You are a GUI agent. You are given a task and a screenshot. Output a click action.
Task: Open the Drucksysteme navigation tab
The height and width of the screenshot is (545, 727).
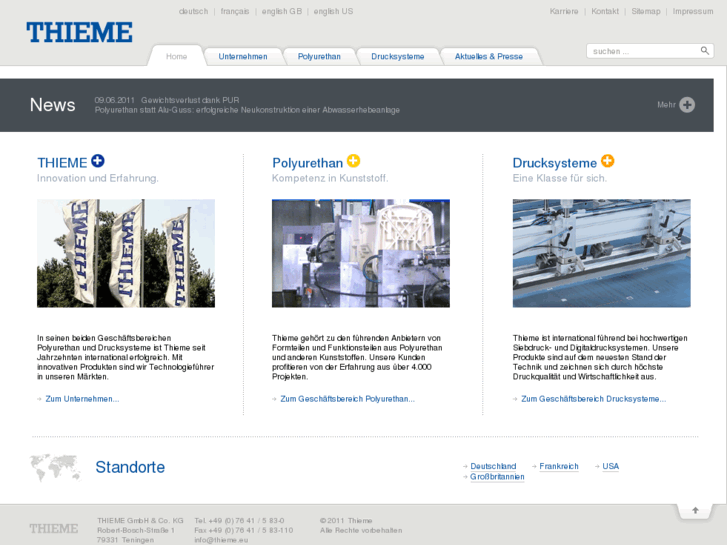[x=397, y=57]
